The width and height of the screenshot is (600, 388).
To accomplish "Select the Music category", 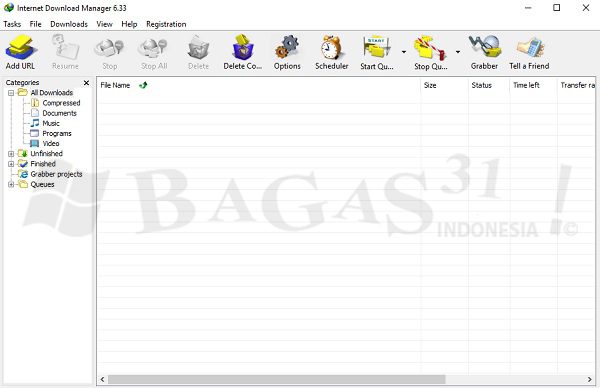I will point(51,123).
